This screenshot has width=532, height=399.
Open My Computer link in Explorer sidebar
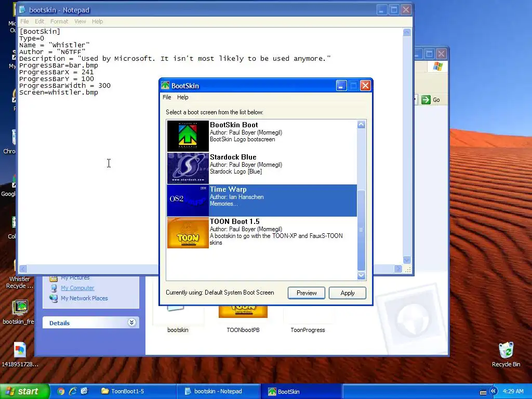pos(77,288)
